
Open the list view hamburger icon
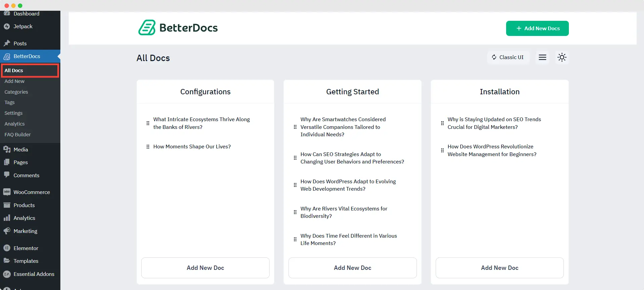(542, 57)
